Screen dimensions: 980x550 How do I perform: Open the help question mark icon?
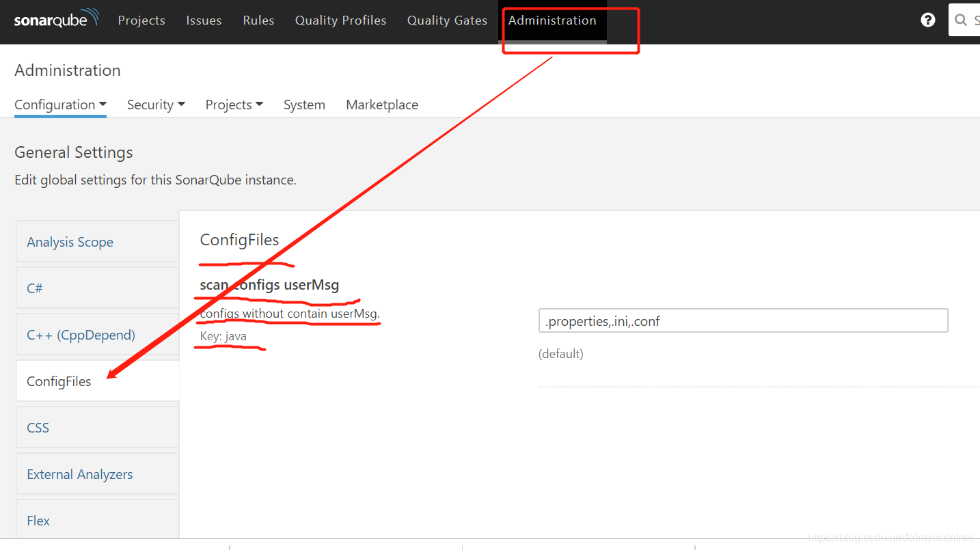[927, 20]
